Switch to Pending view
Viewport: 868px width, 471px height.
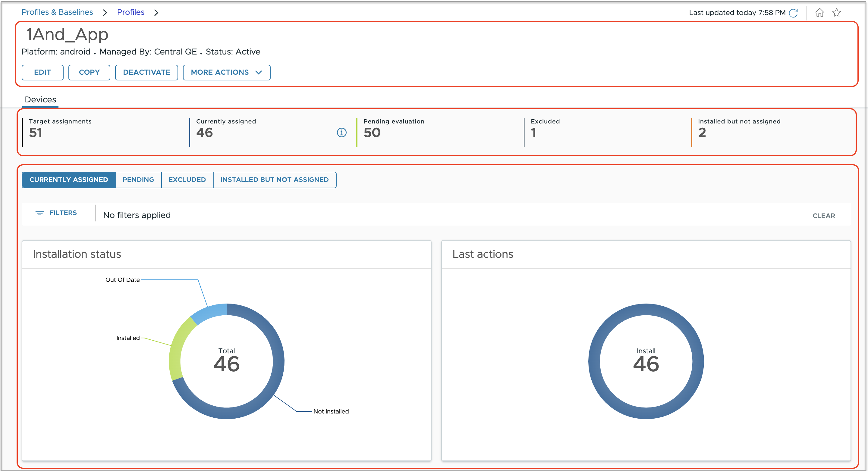pyautogui.click(x=138, y=180)
